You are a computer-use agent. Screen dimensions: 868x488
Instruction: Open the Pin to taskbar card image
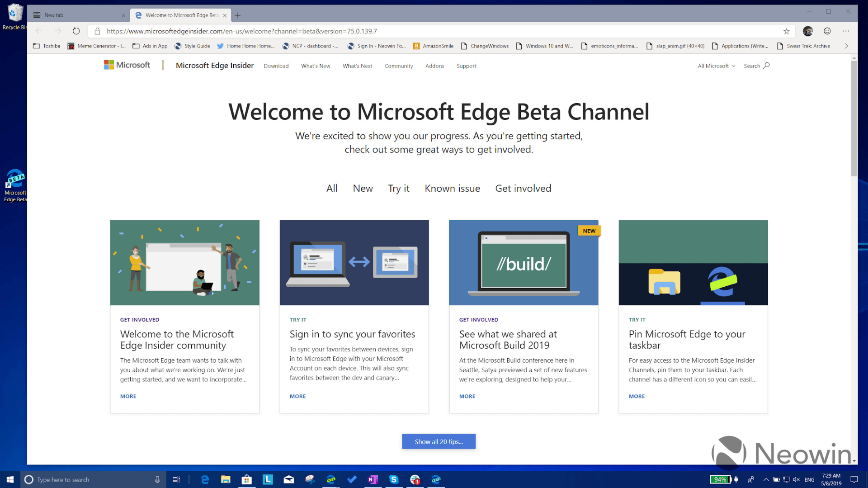click(693, 263)
